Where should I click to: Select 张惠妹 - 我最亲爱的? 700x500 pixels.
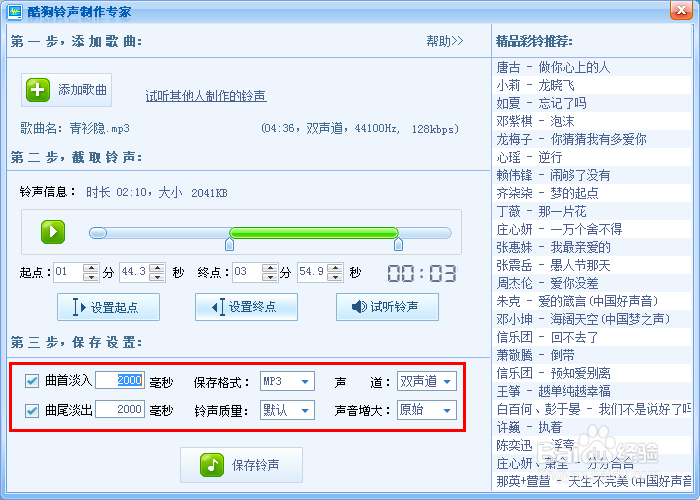pos(592,247)
